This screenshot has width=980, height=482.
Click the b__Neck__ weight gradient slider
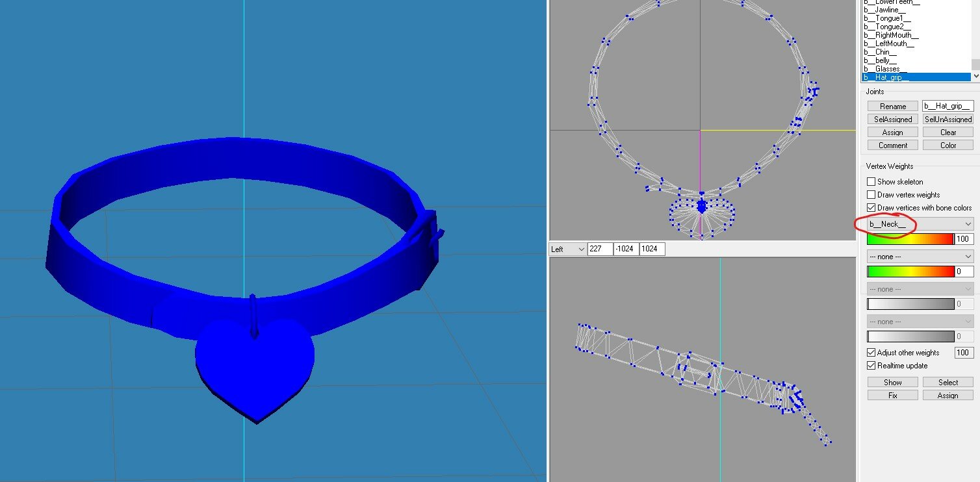(x=910, y=239)
